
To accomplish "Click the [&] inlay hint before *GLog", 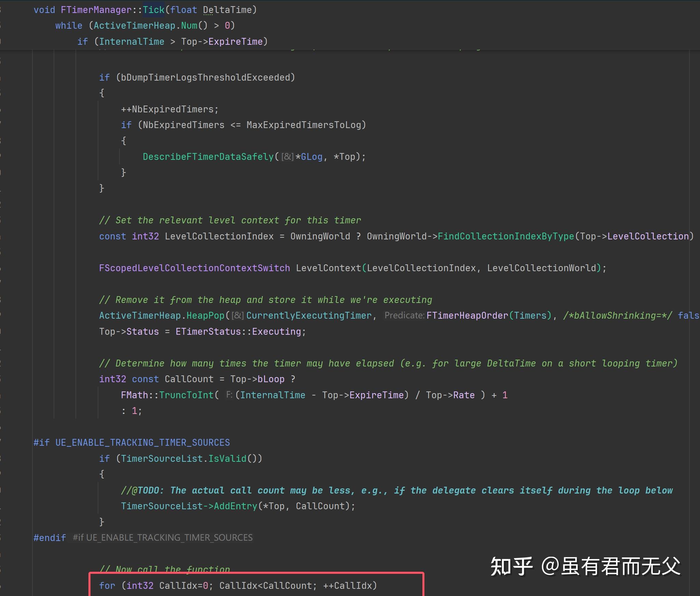I will tap(287, 157).
